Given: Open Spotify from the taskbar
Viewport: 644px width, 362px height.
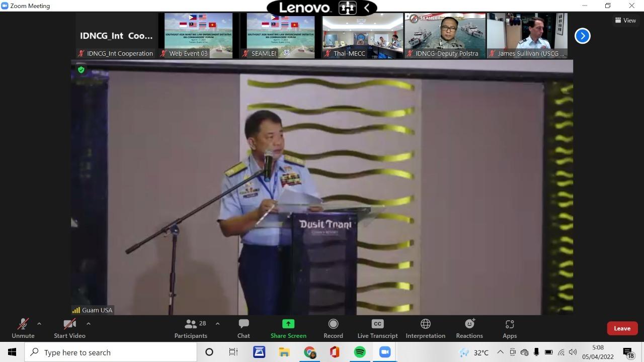Looking at the screenshot, I should [x=360, y=352].
